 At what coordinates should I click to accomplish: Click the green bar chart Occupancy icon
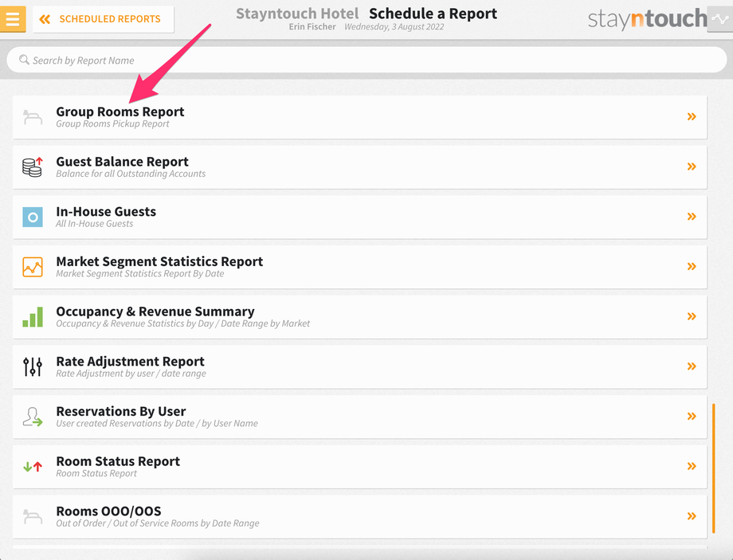point(33,317)
